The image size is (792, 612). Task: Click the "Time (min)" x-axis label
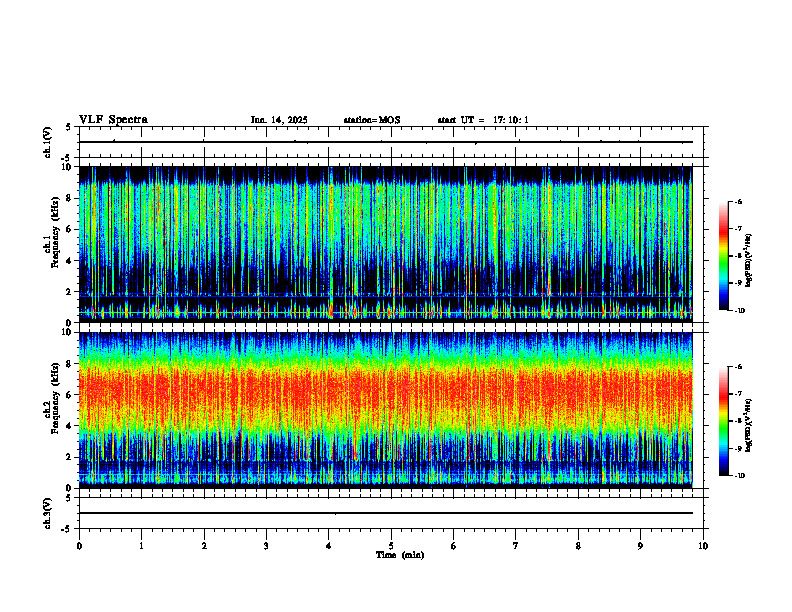point(400,555)
